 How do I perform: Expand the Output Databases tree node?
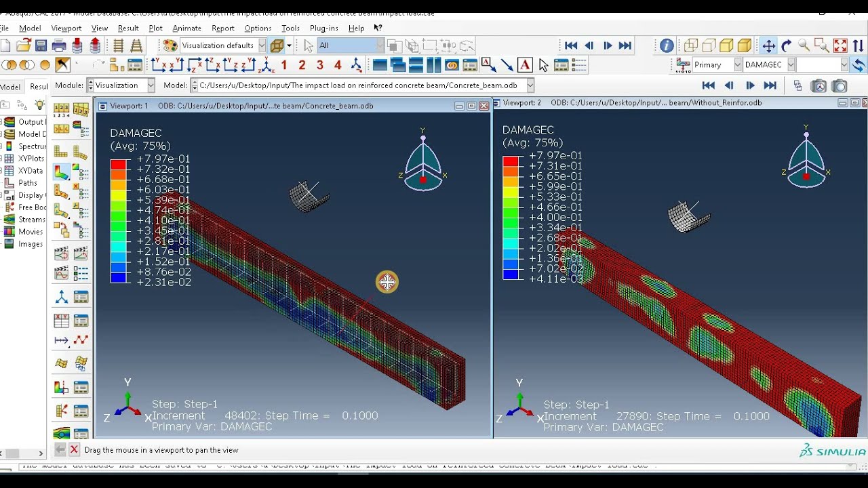coord(2,122)
